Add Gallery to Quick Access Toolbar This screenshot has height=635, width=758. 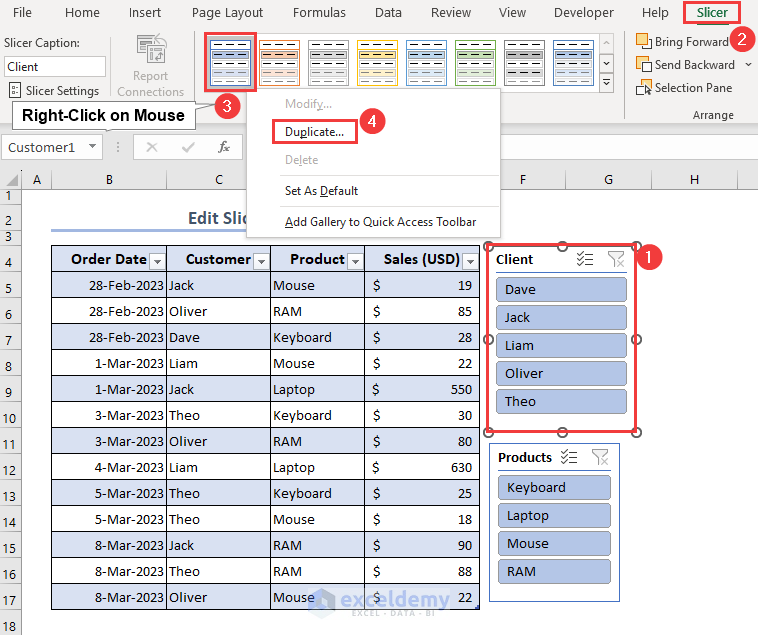pyautogui.click(x=380, y=222)
